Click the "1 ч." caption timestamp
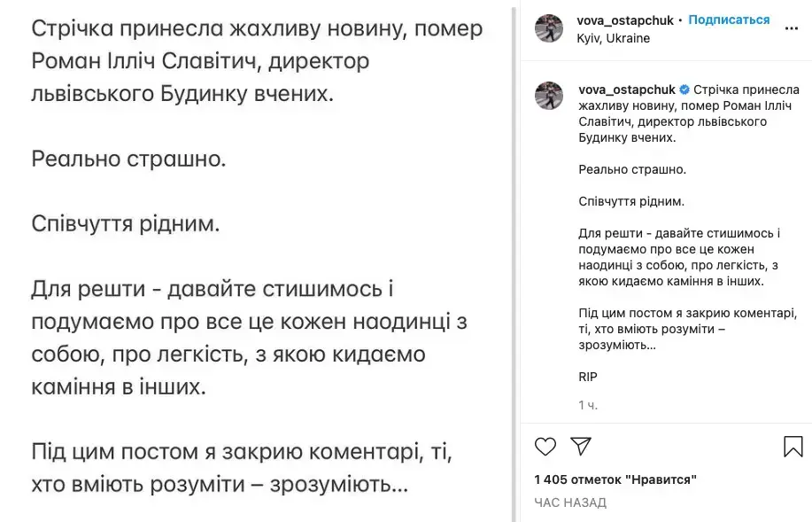Image resolution: width=812 pixels, height=522 pixels. click(588, 405)
